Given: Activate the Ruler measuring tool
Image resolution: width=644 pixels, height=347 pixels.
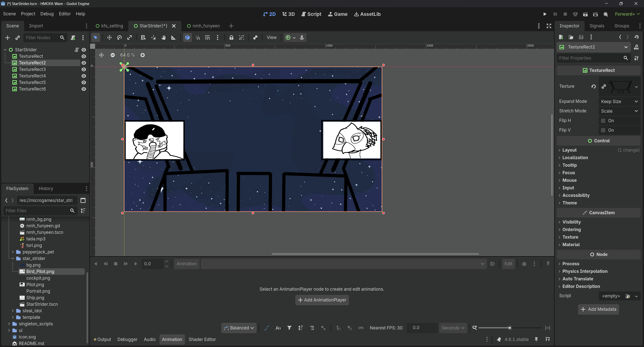Looking at the screenshot, I should coord(173,37).
